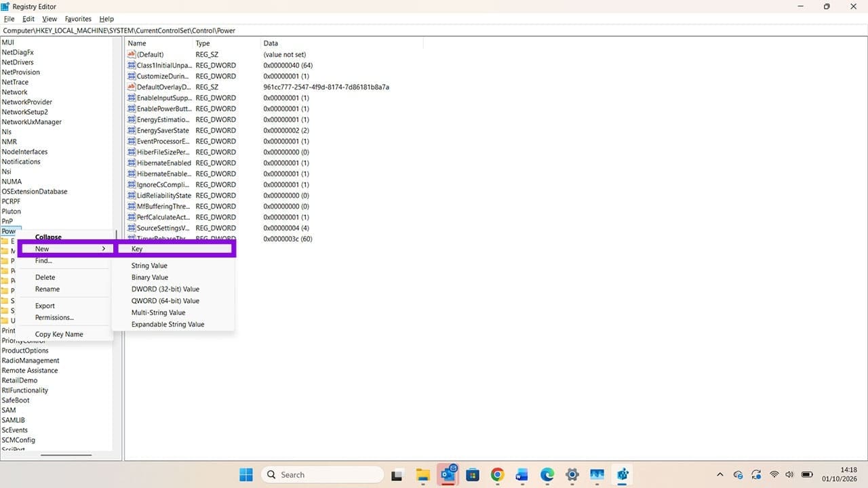
Task: Click the string icon beside the (Default) value
Action: click(132, 54)
